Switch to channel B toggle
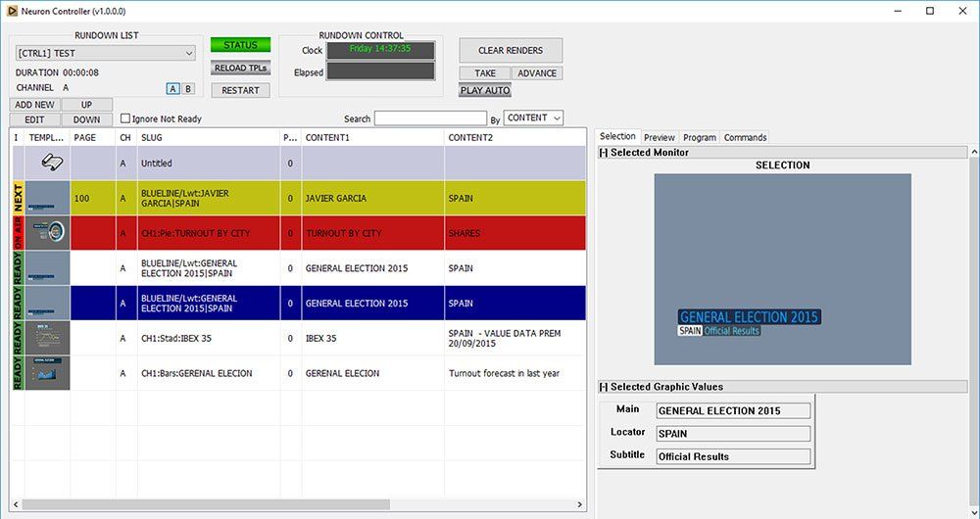The width and height of the screenshot is (980, 519). 188,88
